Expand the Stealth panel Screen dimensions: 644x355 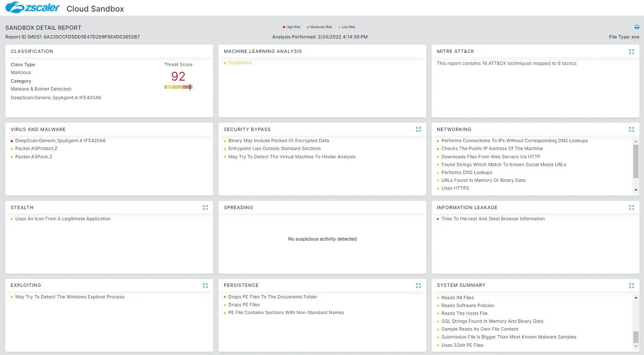[205, 207]
